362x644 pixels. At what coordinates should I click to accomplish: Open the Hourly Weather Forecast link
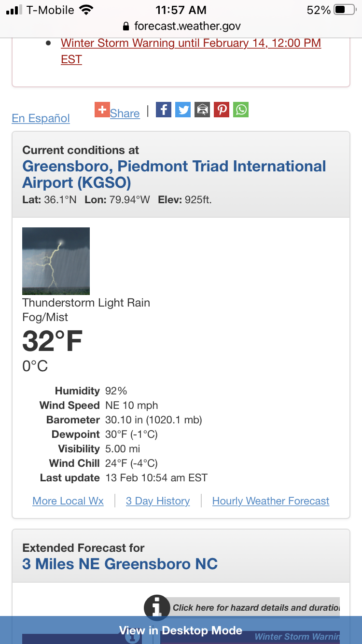coord(271,501)
